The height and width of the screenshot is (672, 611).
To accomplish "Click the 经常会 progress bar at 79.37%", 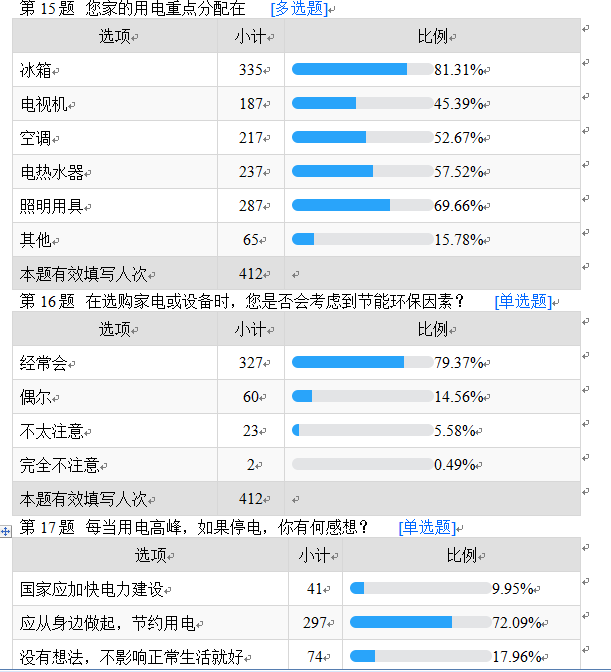I will coord(362,362).
